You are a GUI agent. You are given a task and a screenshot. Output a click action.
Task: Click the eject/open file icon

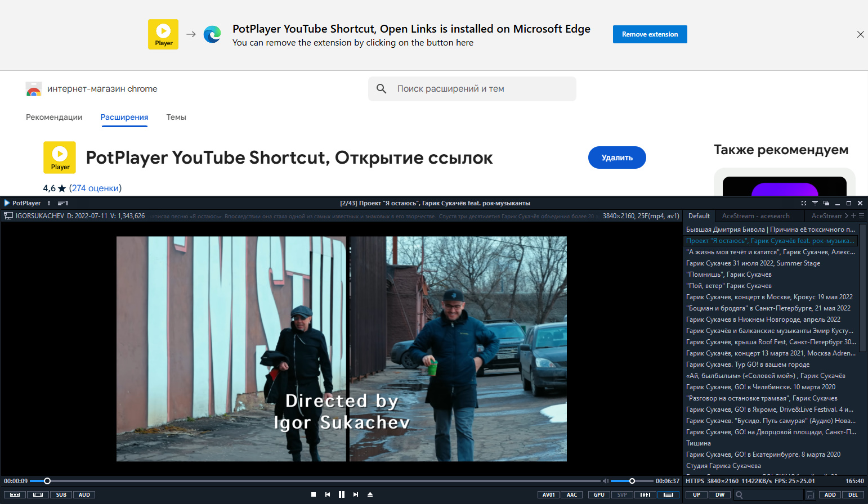[370, 494]
